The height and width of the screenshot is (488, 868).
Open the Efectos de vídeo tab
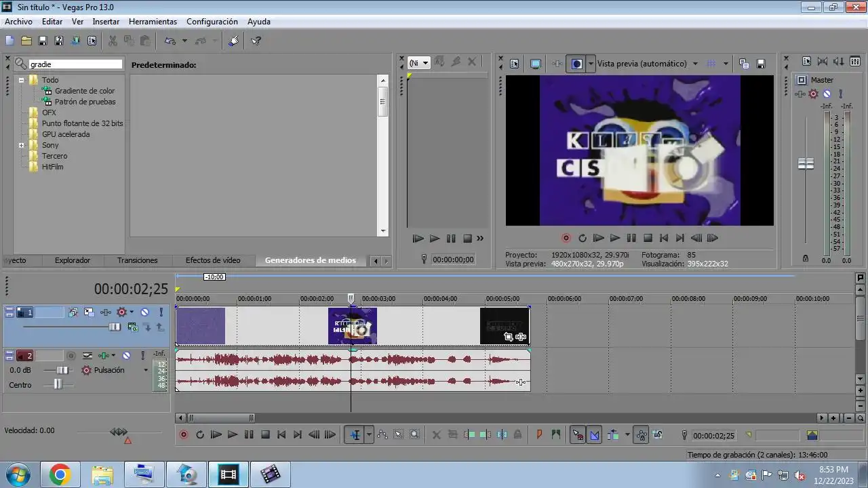[213, 260]
